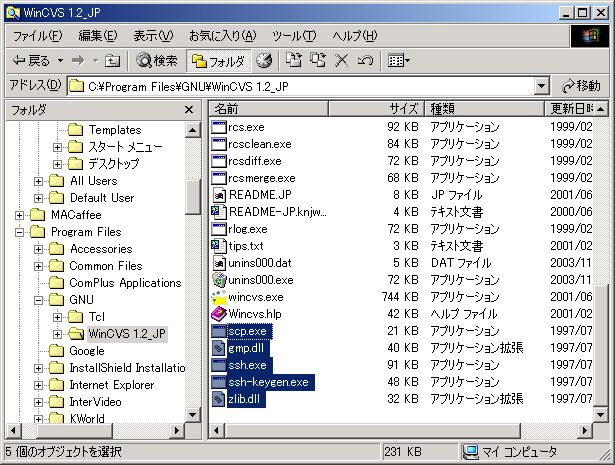Select the gmp.dll file icon
This screenshot has height=465, width=615.
pyautogui.click(x=218, y=348)
